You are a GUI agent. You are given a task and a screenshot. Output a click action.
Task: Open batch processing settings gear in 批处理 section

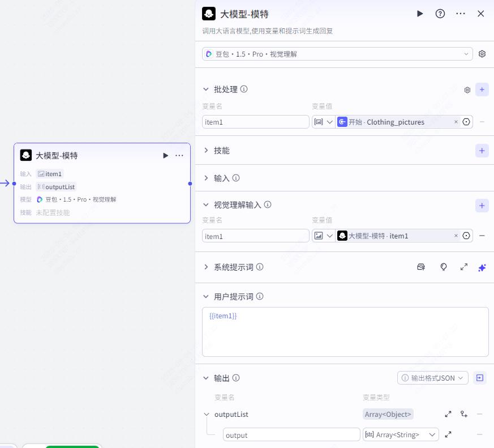tap(467, 89)
